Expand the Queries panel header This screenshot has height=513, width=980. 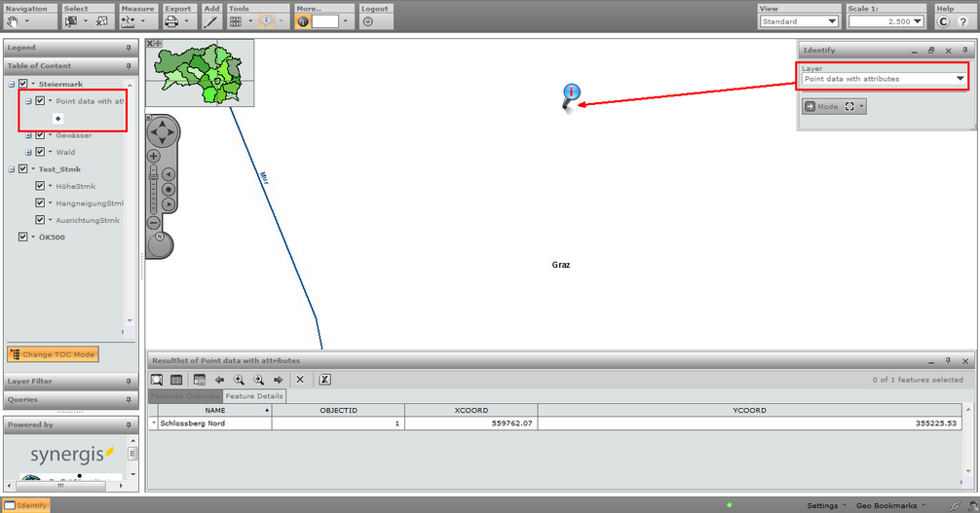click(70, 399)
